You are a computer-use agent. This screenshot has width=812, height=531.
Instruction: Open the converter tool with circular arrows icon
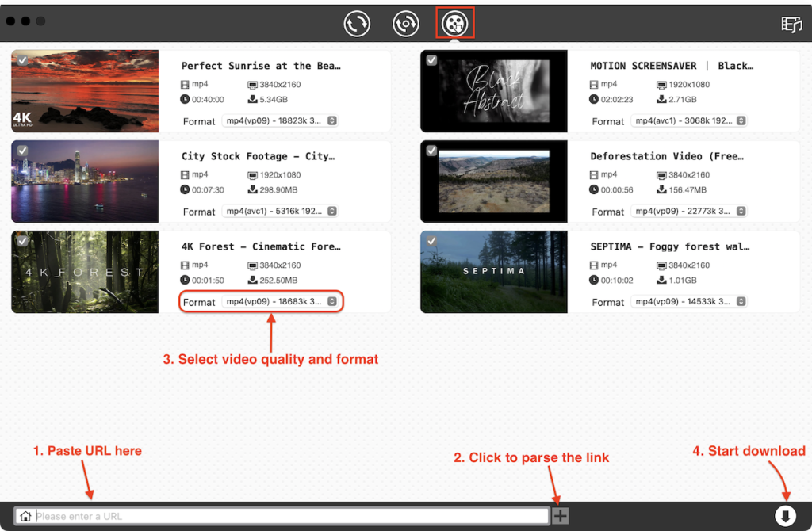click(x=356, y=23)
